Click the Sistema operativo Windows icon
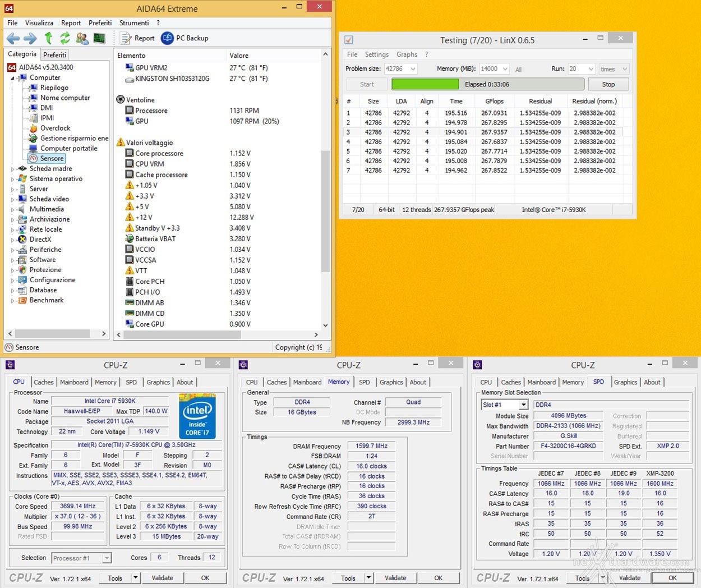 point(23,178)
